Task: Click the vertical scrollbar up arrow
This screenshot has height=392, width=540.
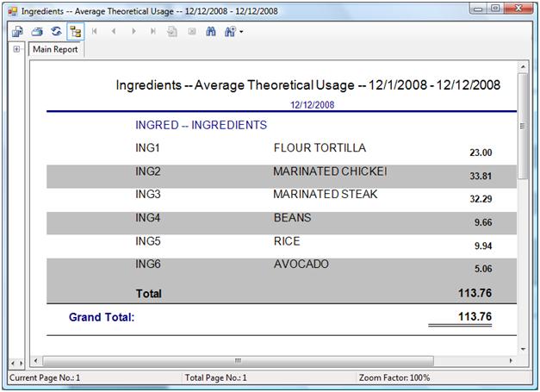Action: coord(523,66)
